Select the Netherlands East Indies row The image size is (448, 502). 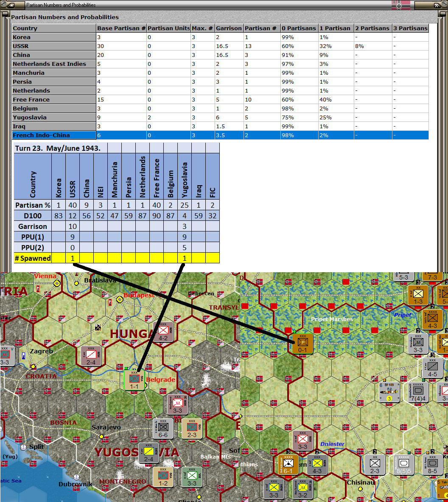[220, 64]
